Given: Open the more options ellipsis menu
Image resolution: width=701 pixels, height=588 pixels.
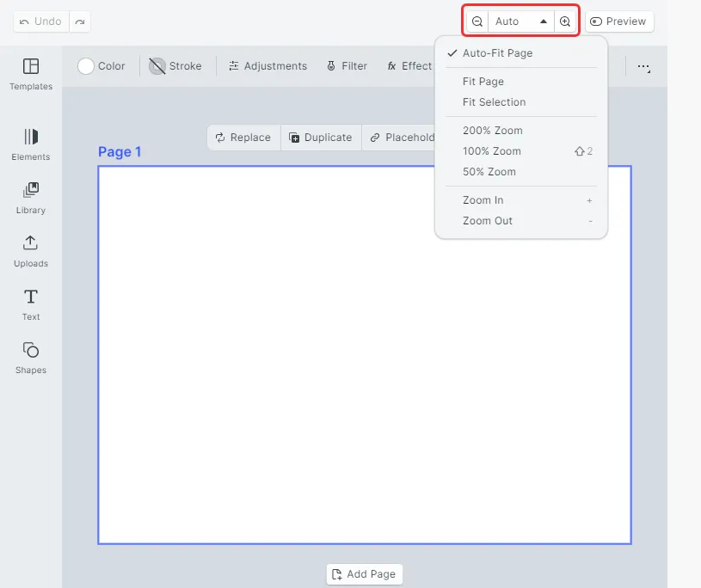Looking at the screenshot, I should click(x=643, y=66).
